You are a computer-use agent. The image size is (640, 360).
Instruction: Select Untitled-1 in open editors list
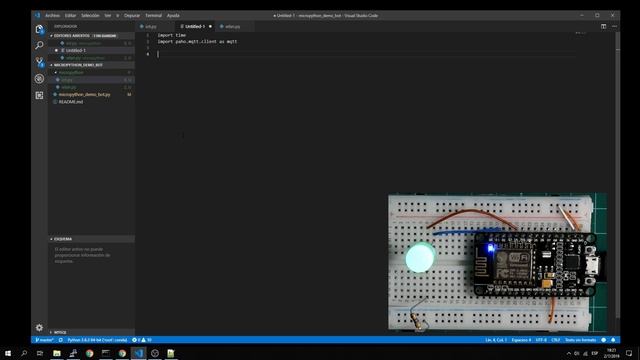tap(92, 51)
